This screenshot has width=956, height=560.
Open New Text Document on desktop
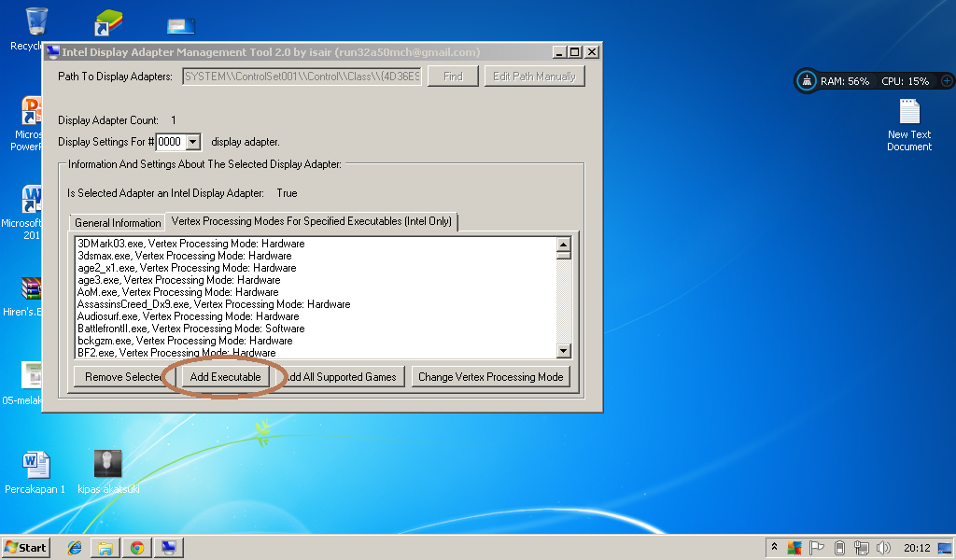pos(909,112)
